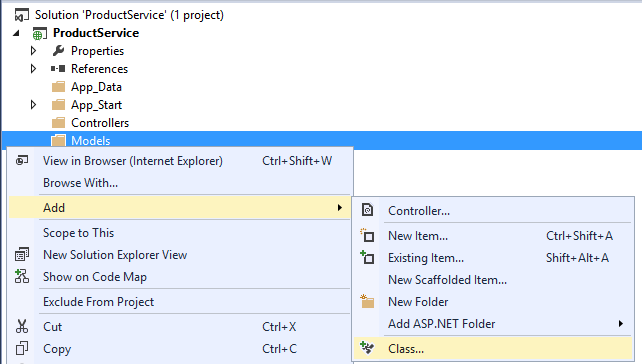Click the Copy icon
The height and width of the screenshot is (364, 642).
(22, 348)
